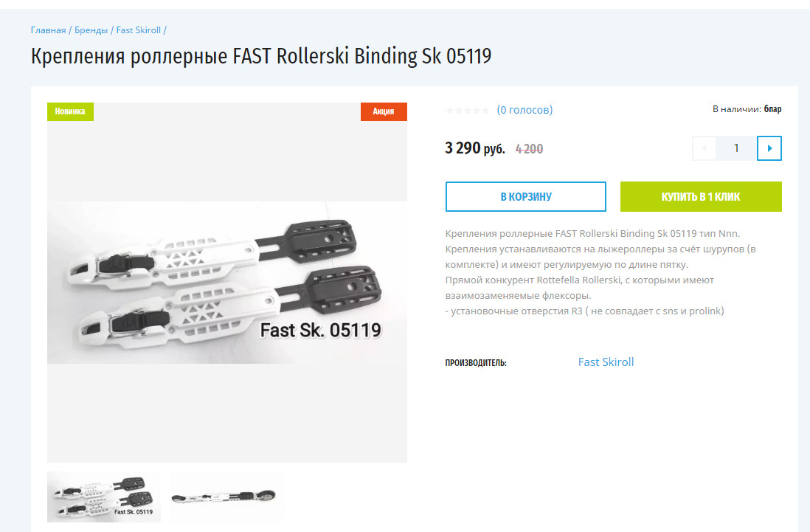Increase quantity with the right arrow
Screen dimensions: 810x532
[x=769, y=148]
